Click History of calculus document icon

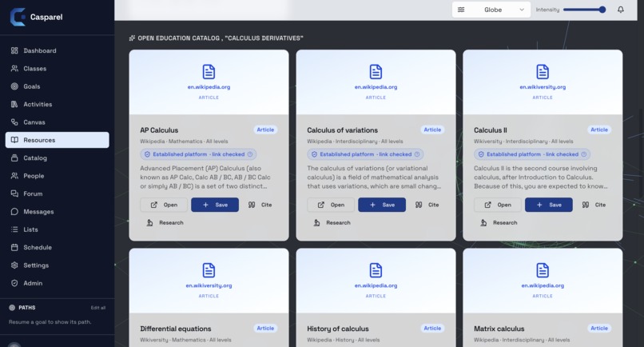[376, 270]
